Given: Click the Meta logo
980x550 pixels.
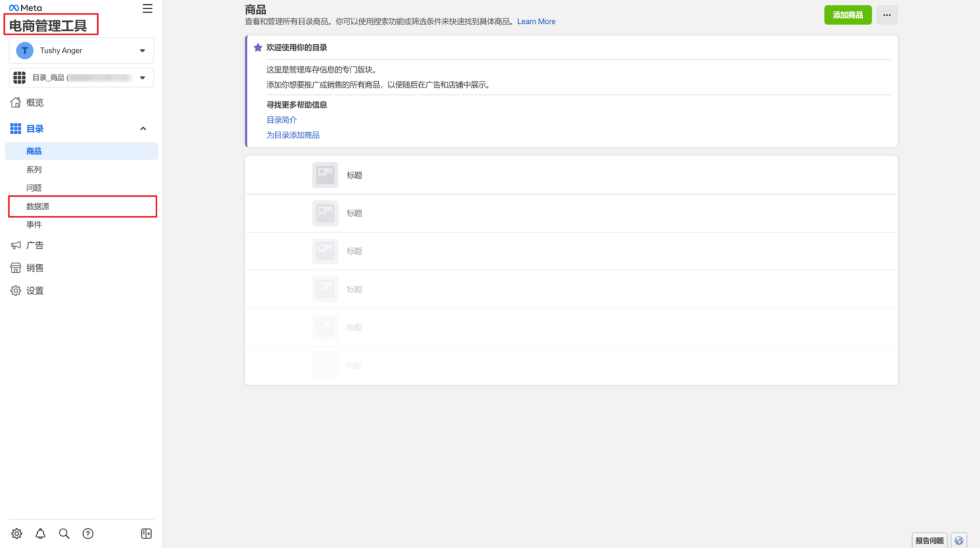Looking at the screenshot, I should [26, 8].
